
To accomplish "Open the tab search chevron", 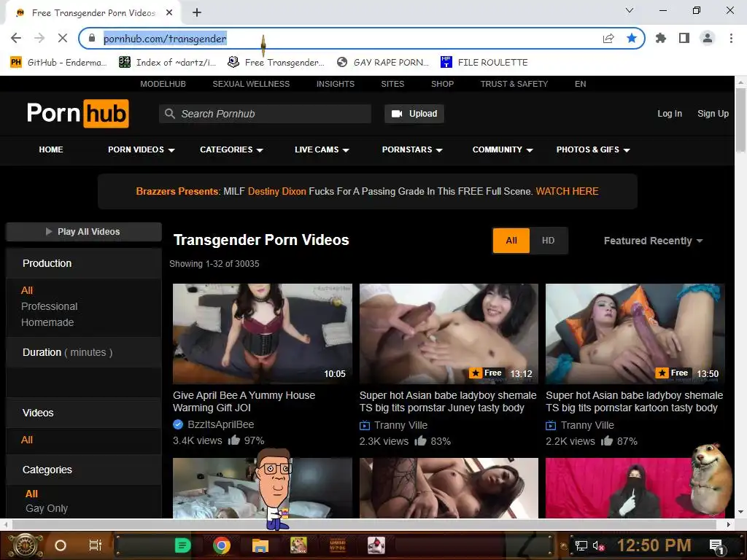I will click(x=630, y=10).
